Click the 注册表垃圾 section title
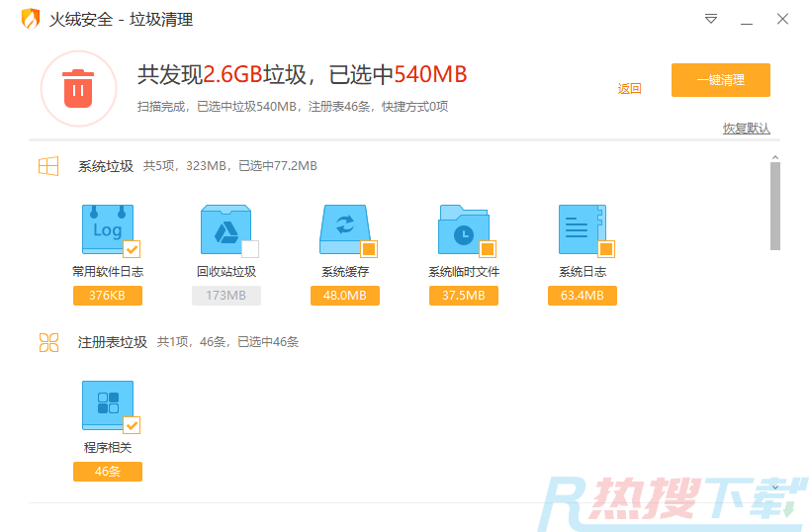The width and height of the screenshot is (809, 532). [x=113, y=342]
